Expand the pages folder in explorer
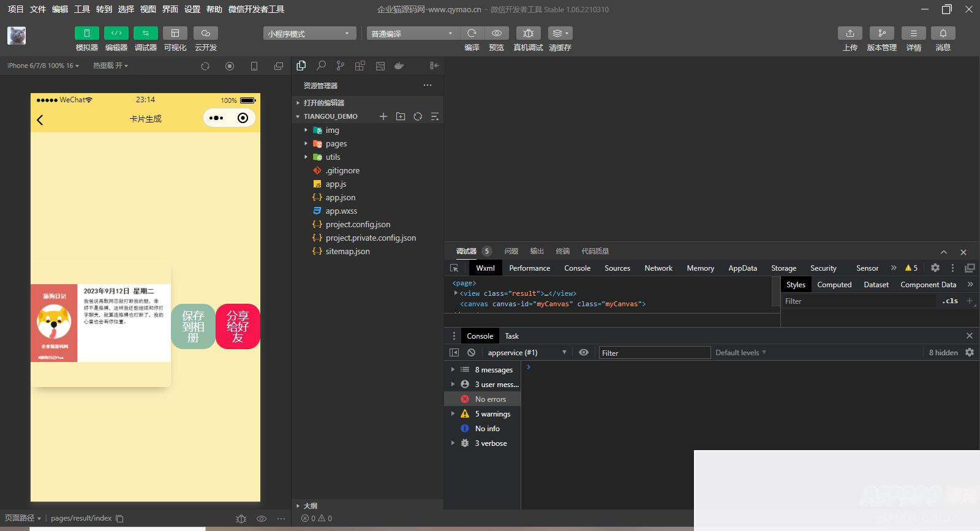The image size is (980, 531). coord(336,144)
